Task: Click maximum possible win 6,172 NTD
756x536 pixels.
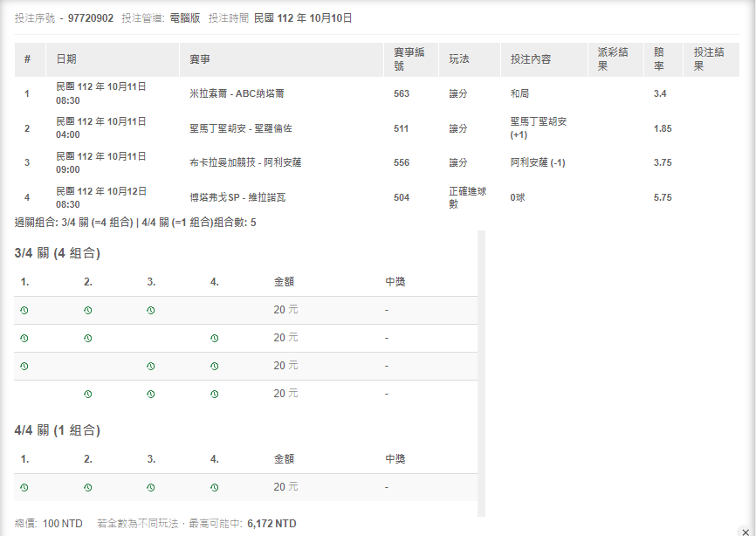Action: [271, 524]
